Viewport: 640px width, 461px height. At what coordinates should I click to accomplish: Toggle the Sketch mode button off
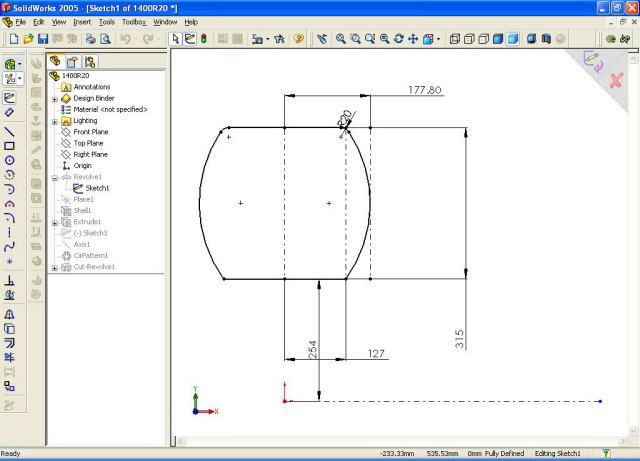pos(191,39)
